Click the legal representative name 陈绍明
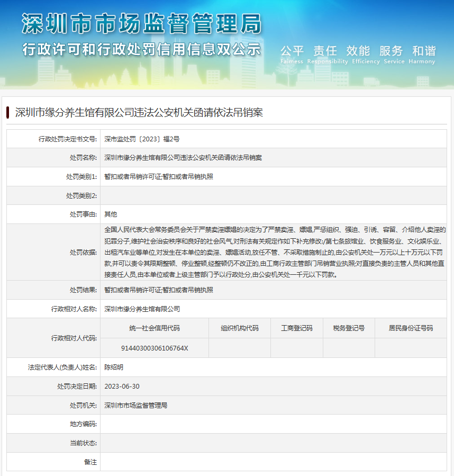454x476 pixels. tap(113, 367)
